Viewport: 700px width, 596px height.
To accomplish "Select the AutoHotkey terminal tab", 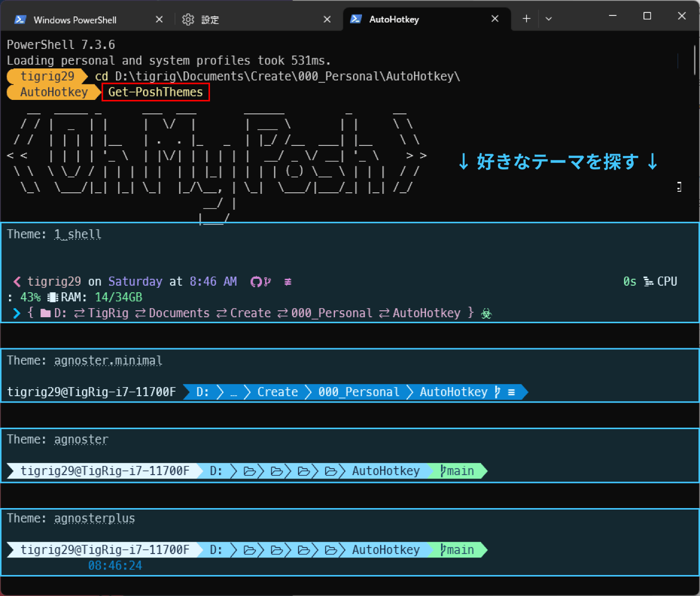I will [426, 19].
